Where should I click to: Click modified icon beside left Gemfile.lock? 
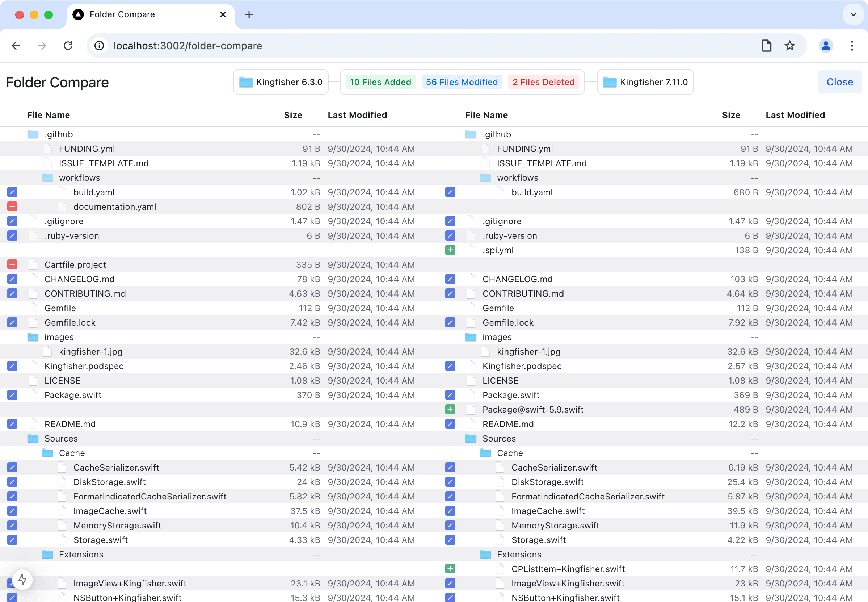pyautogui.click(x=12, y=322)
